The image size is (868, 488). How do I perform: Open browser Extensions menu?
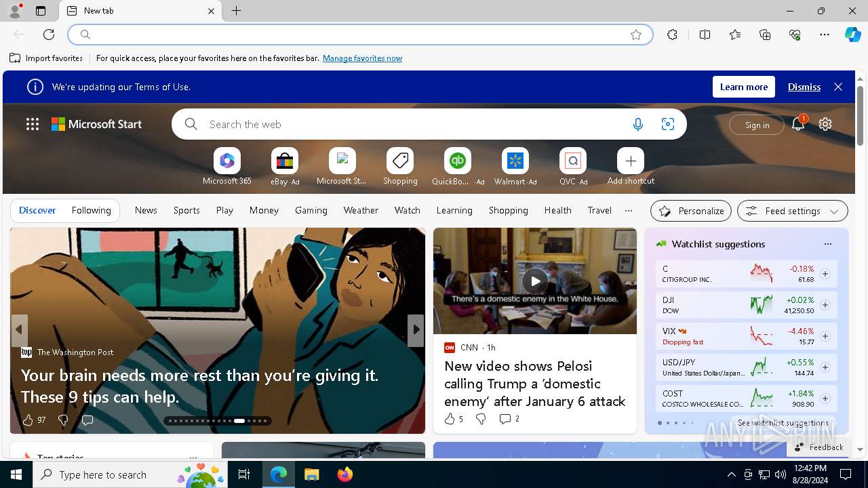(x=672, y=35)
